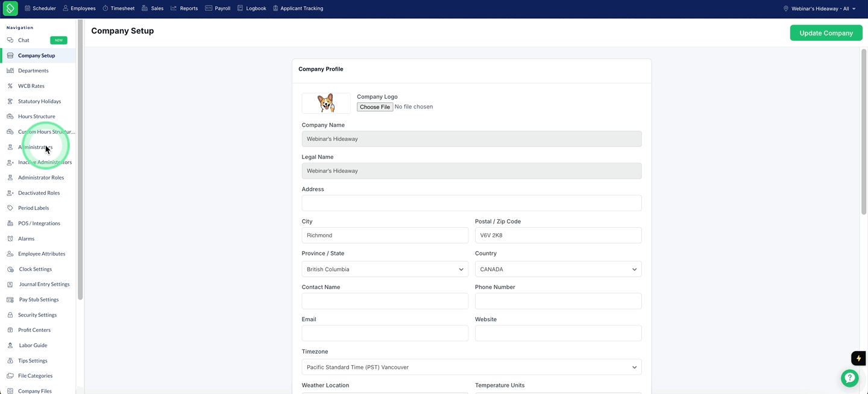Click the Pay Stub Settings icon
The width and height of the screenshot is (868, 394).
(10, 299)
